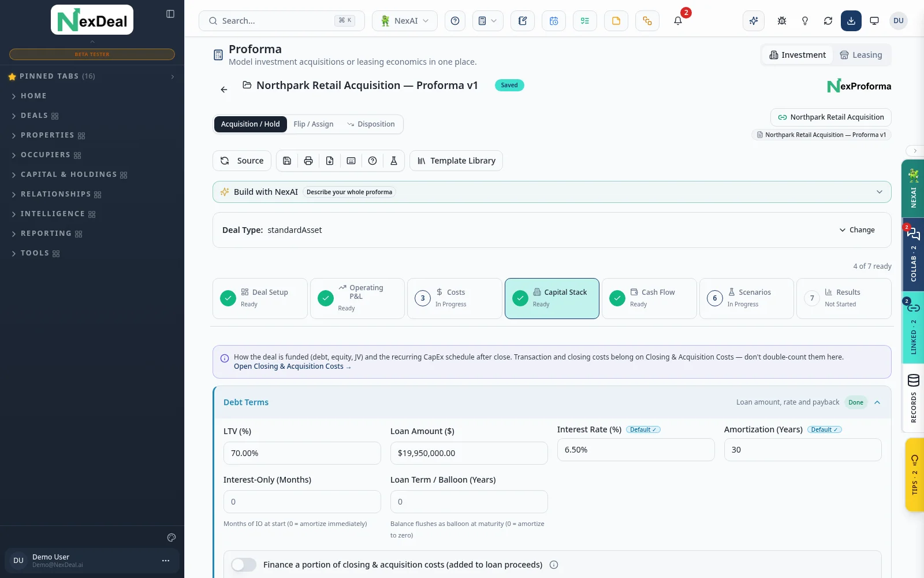The image size is (924, 578).
Task: Click the file download icon beside print
Action: [330, 161]
